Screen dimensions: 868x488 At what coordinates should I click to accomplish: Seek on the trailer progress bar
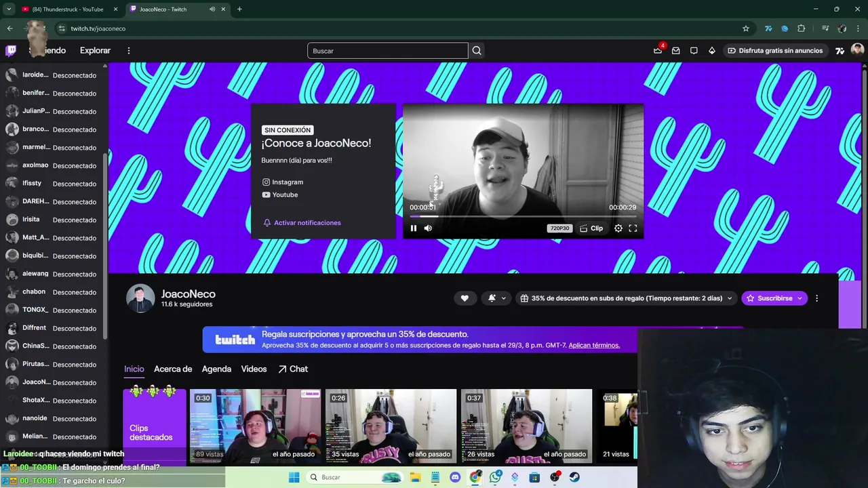click(523, 216)
